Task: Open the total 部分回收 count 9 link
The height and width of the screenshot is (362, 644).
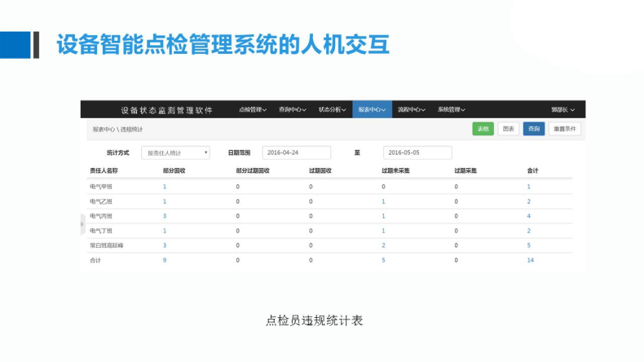Action: 165,260
